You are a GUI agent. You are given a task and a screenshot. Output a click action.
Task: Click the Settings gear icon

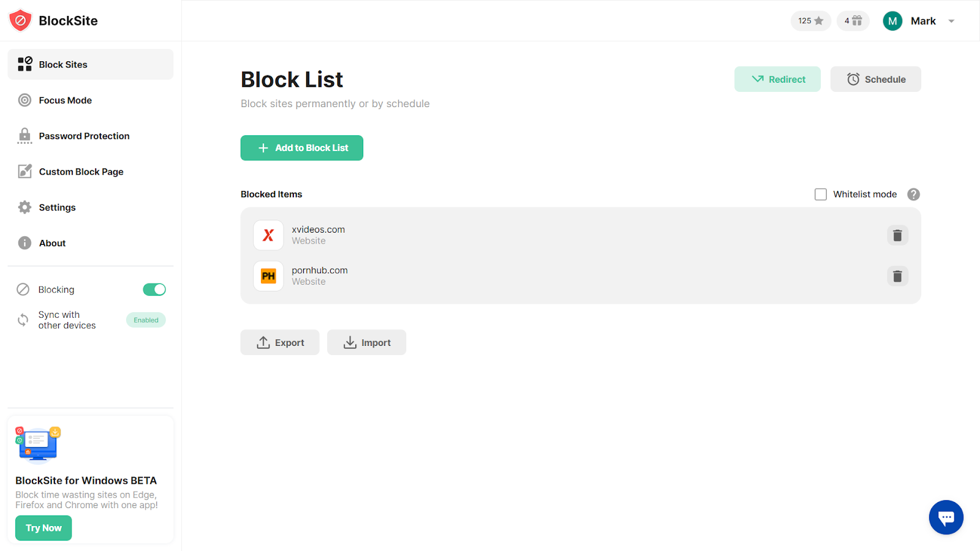coord(24,208)
